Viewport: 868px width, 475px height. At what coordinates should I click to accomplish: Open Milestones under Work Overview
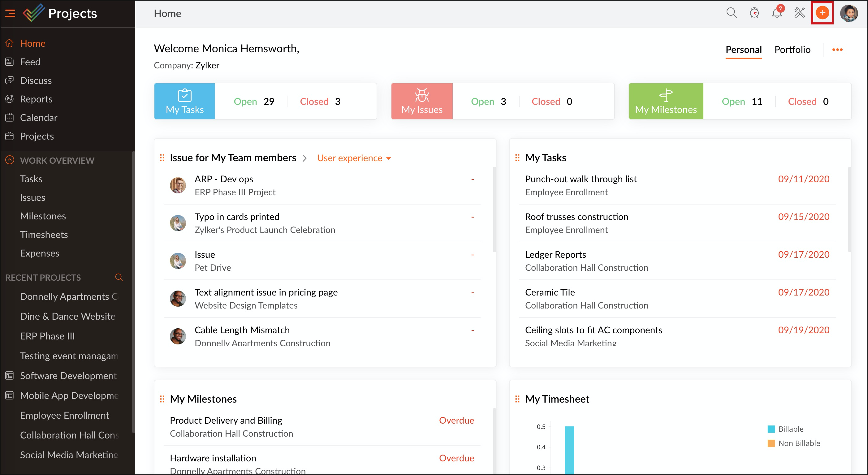point(43,216)
